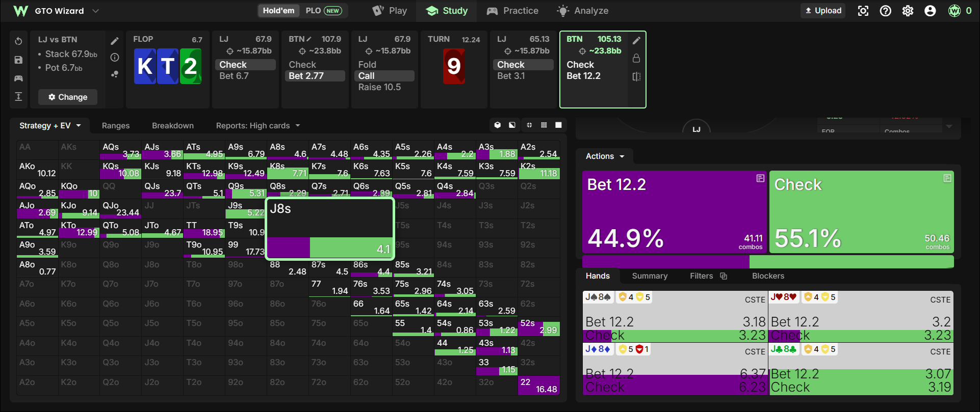Click the gamepad icon in left sidebar
Screen dimensions: 980x412
coord(18,78)
